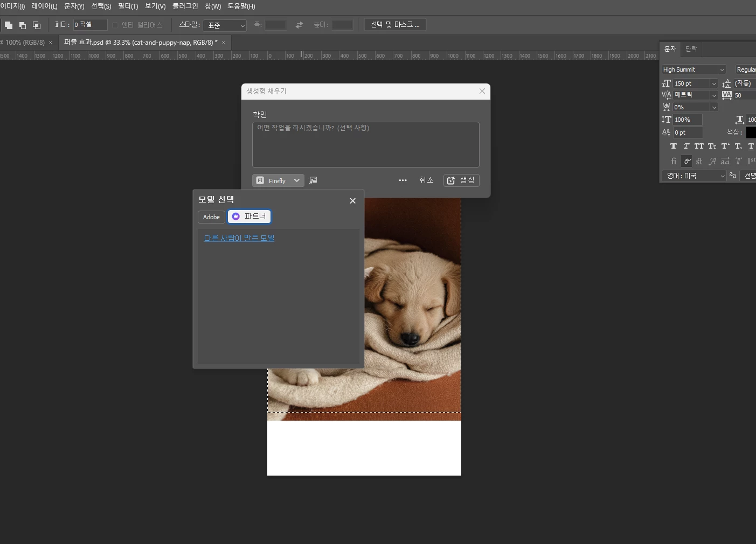Expand the 0% tsume dropdown
This screenshot has height=544, width=756.
tap(714, 107)
